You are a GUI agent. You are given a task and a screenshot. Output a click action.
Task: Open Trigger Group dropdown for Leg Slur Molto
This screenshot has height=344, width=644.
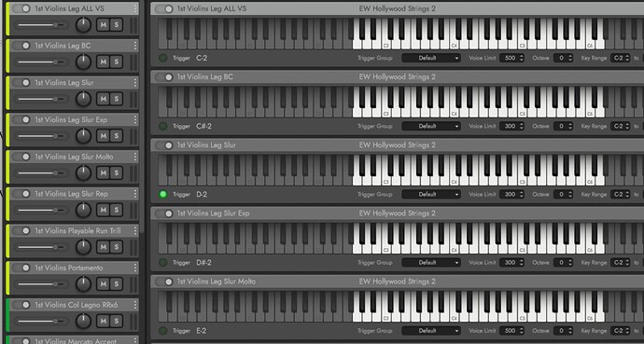[431, 330]
